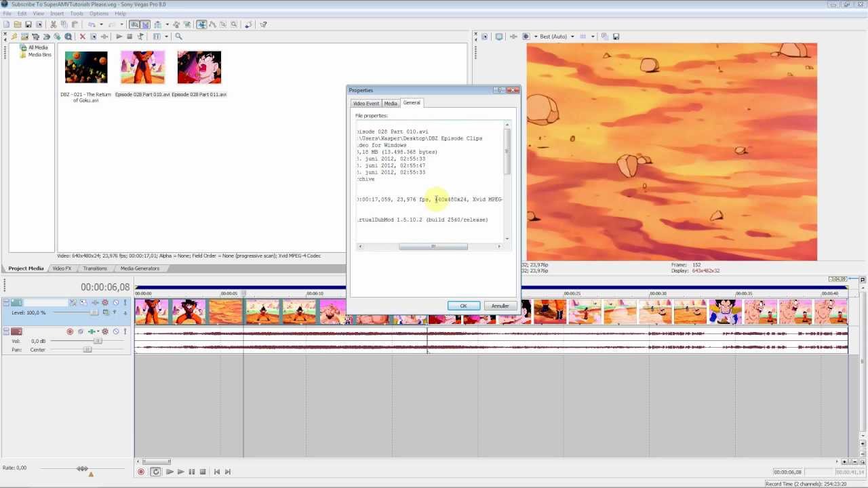
Task: Toggle Automatic Crossfades icon
Action: [x=145, y=24]
